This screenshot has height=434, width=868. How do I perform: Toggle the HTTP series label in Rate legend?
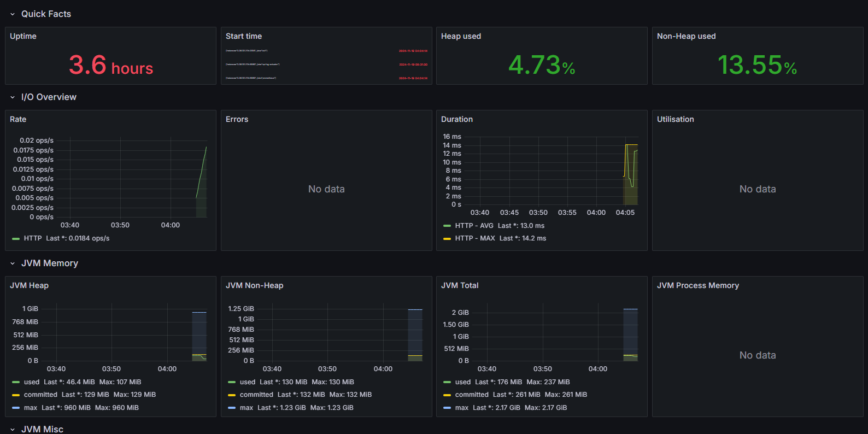point(33,238)
